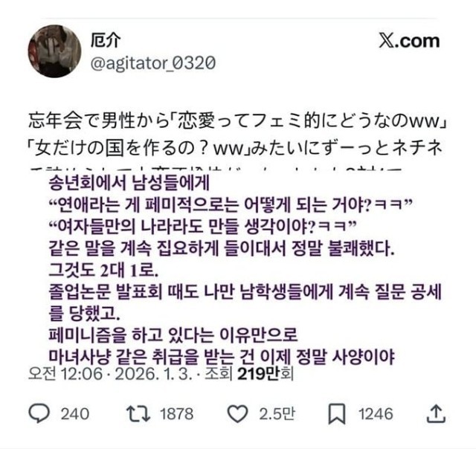Click the retweet count 1878
The image size is (476, 449).
click(177, 414)
